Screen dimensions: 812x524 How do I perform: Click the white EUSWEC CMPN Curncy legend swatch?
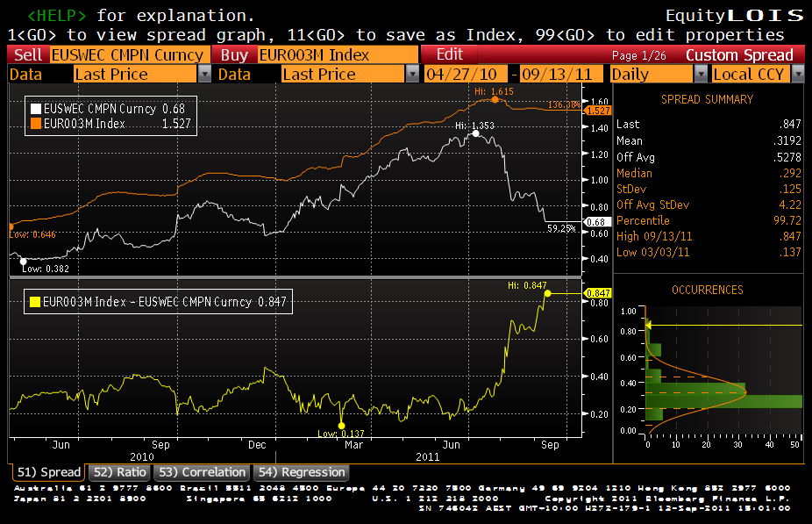tap(36, 109)
